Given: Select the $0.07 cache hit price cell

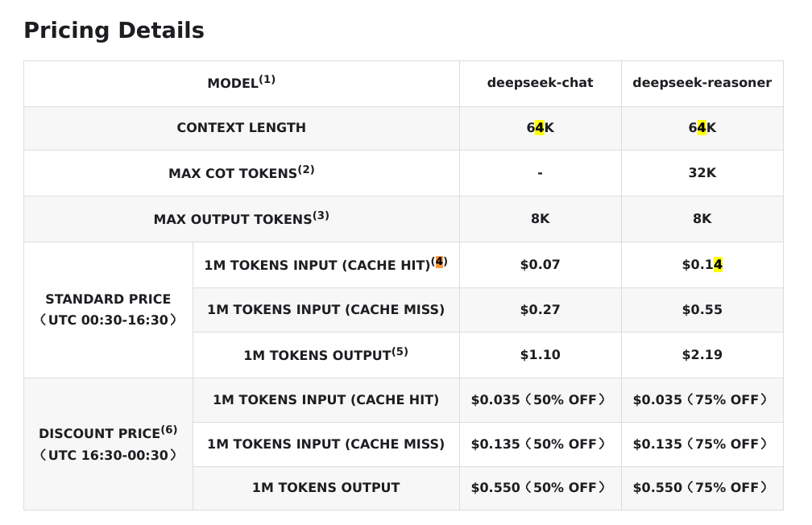Looking at the screenshot, I should tap(540, 265).
